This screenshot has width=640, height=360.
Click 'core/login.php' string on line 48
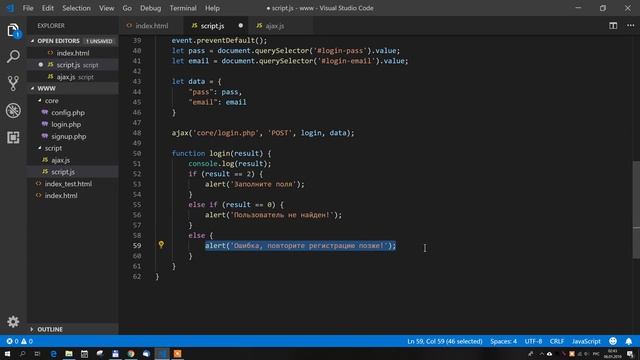(226, 133)
